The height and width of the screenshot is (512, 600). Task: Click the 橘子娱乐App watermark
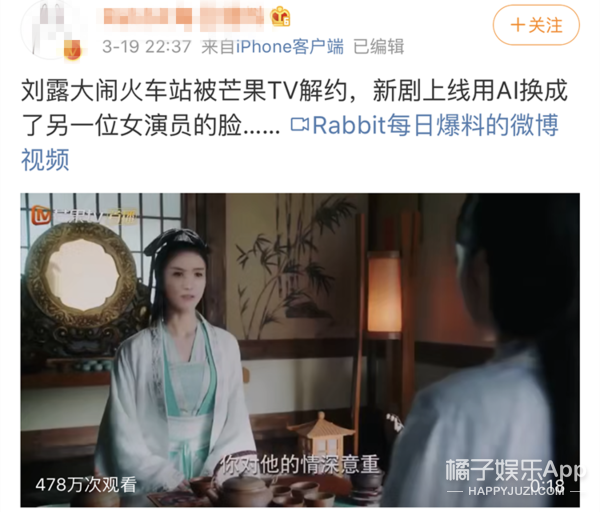click(x=514, y=470)
